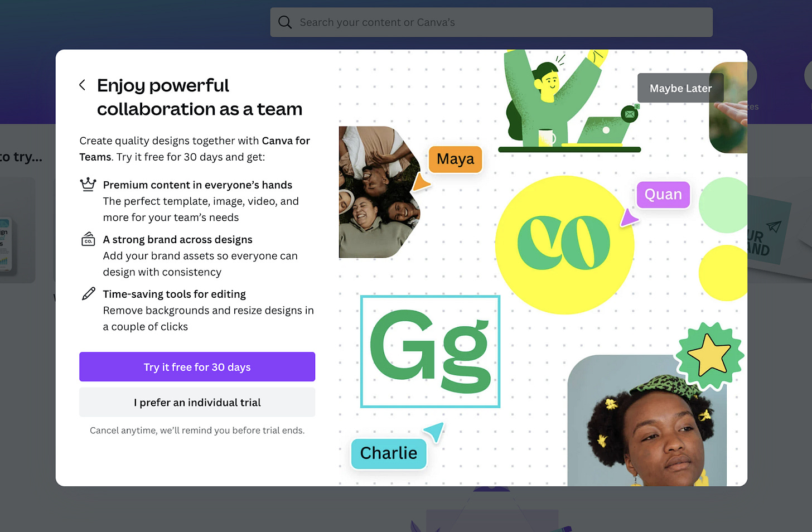Click the green star badge sticker

pyautogui.click(x=709, y=355)
